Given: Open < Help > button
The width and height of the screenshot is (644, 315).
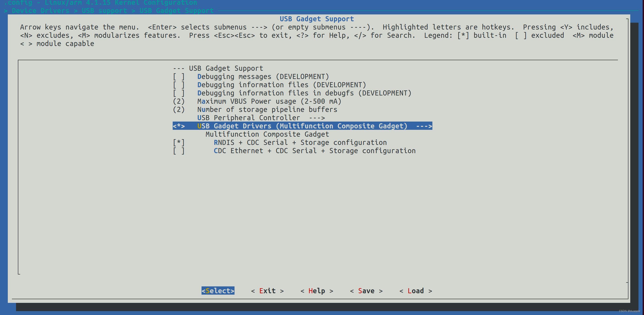Looking at the screenshot, I should tap(317, 291).
